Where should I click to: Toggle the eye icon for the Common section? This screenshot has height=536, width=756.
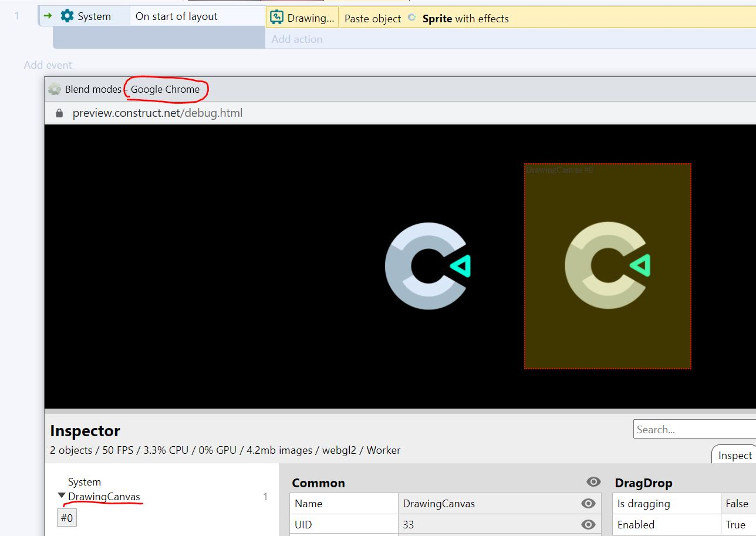(x=593, y=482)
